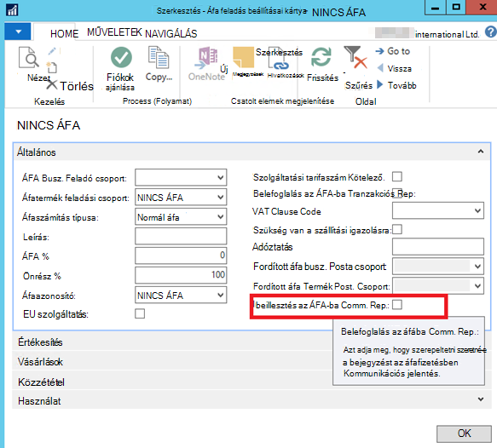Image resolution: width=497 pixels, height=448 pixels.
Task: Close the ÁFA setup card window
Action: (483, 8)
